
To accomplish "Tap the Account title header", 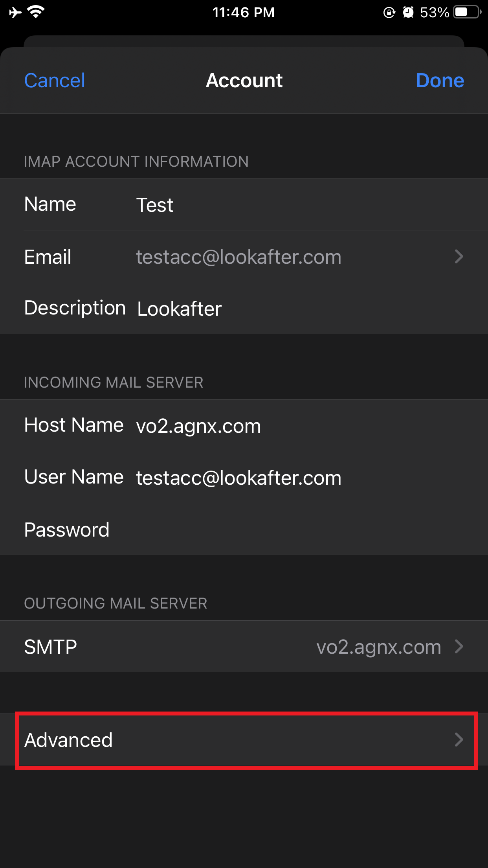I will [x=244, y=81].
